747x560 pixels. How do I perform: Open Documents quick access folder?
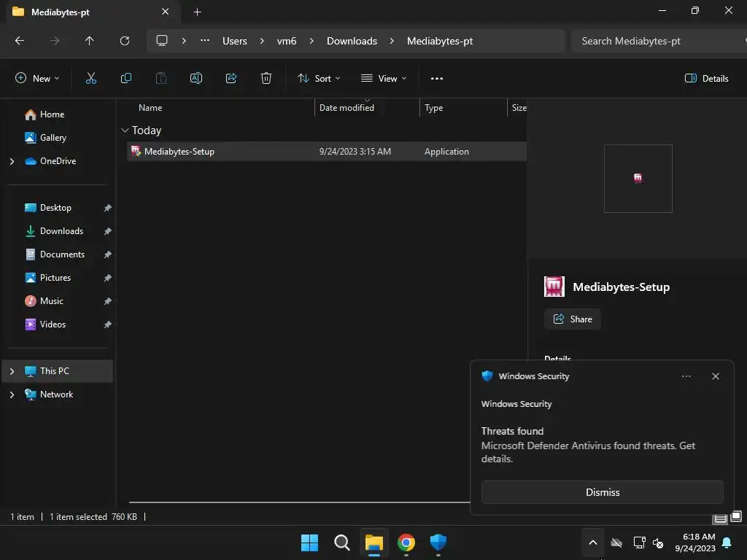[x=62, y=254]
